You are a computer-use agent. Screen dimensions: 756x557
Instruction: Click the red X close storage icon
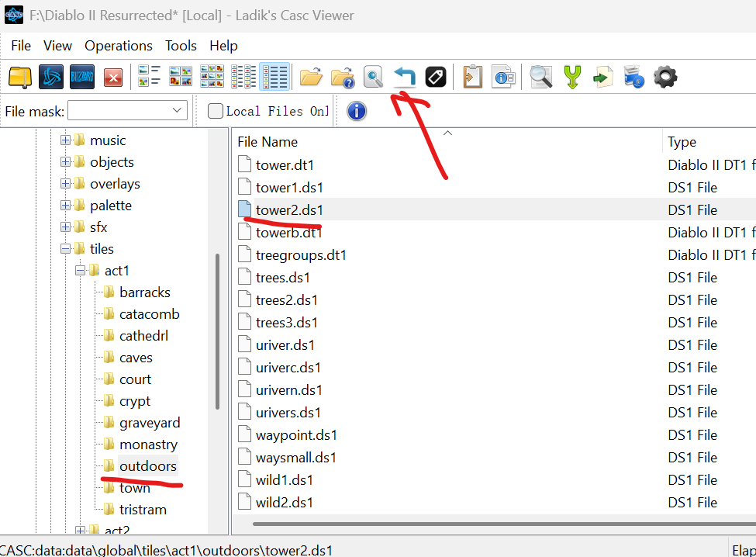113,78
